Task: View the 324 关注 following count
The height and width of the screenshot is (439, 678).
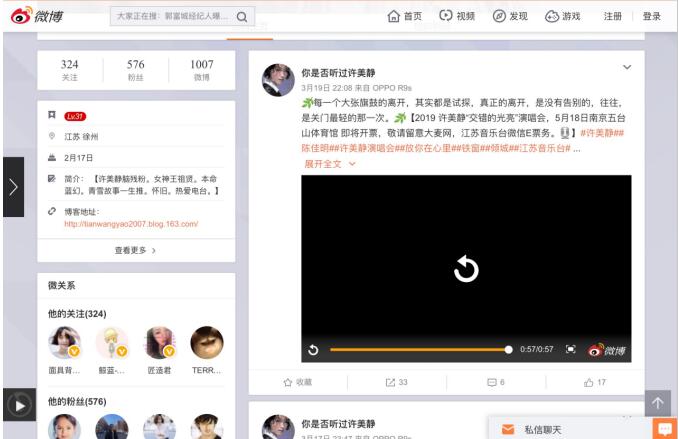Action: point(70,70)
